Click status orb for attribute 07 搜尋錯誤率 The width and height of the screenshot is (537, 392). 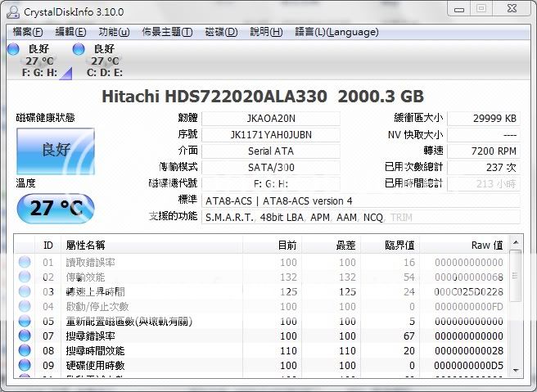point(25,336)
